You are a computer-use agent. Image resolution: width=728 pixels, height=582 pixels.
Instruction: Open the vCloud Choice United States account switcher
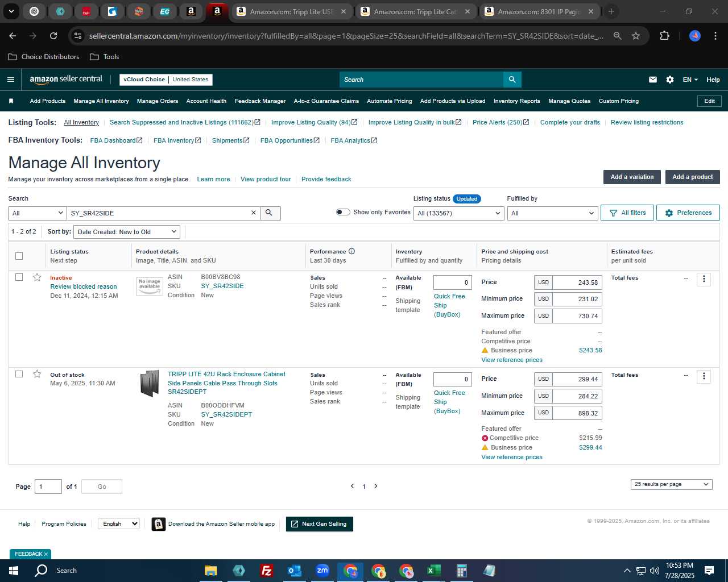tap(166, 80)
